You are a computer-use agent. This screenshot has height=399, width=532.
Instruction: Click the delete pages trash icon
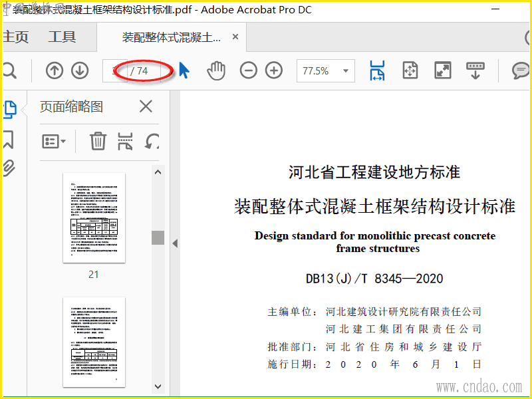(98, 141)
